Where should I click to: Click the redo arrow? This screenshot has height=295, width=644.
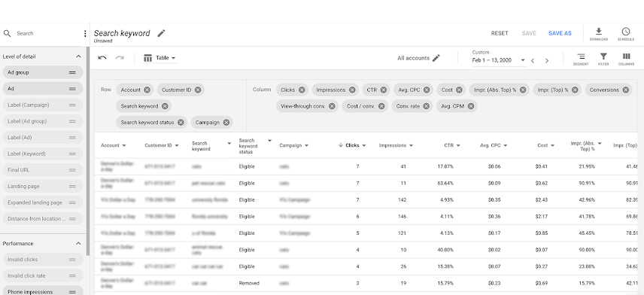(x=120, y=58)
